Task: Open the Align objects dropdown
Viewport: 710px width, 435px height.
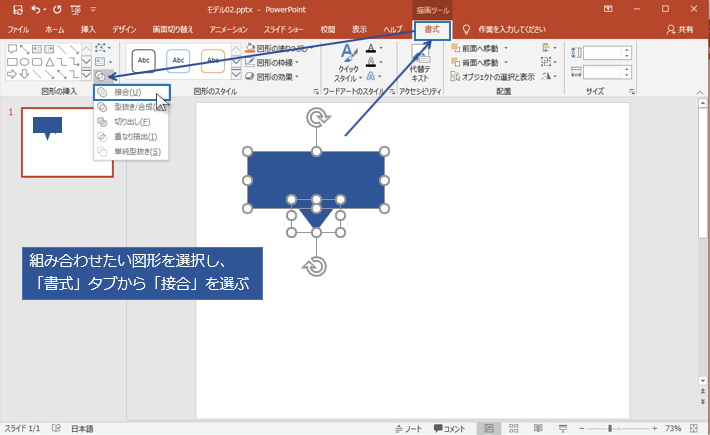Action: click(x=549, y=48)
